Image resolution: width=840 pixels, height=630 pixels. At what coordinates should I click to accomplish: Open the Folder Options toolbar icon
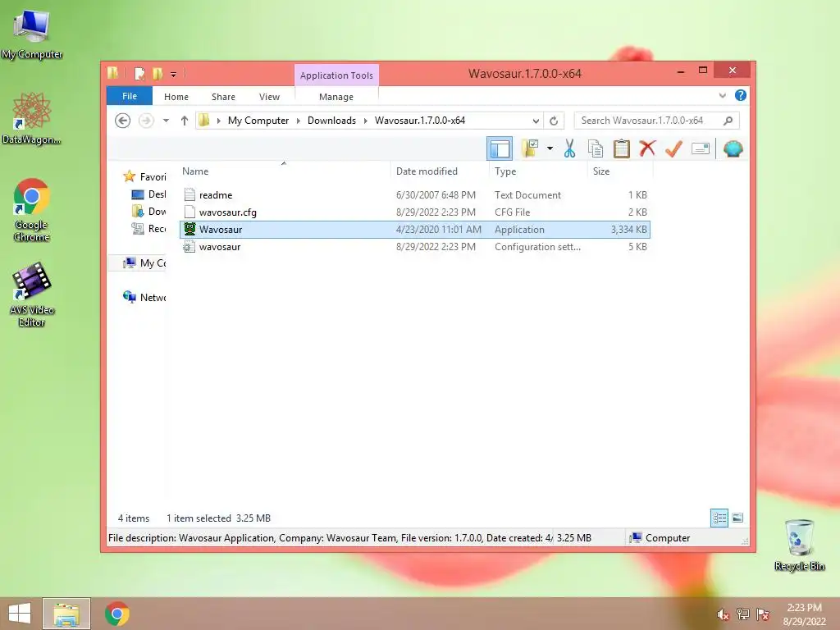530,148
